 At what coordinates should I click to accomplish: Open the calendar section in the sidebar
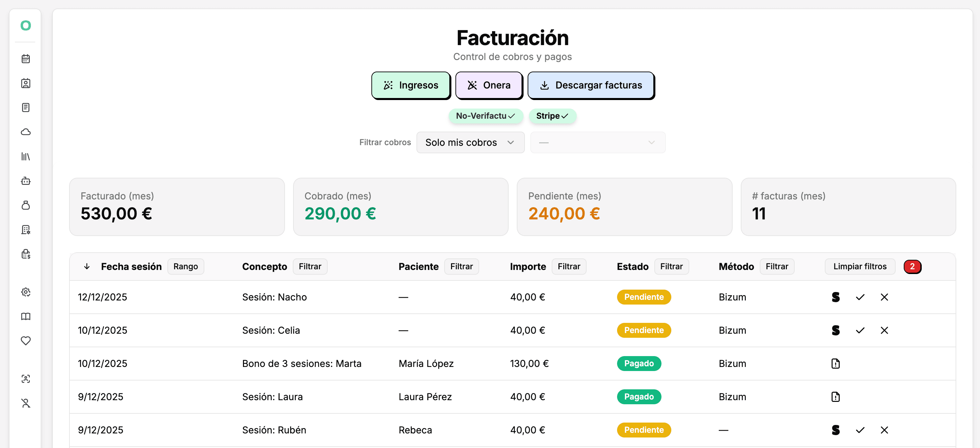coord(25,59)
